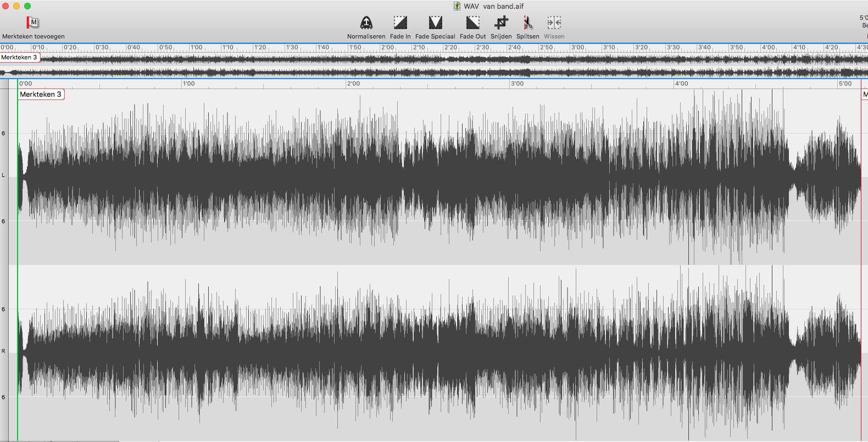Click the red end marker at right edge
Image resolution: width=868 pixels, height=442 pixels.
861,220
